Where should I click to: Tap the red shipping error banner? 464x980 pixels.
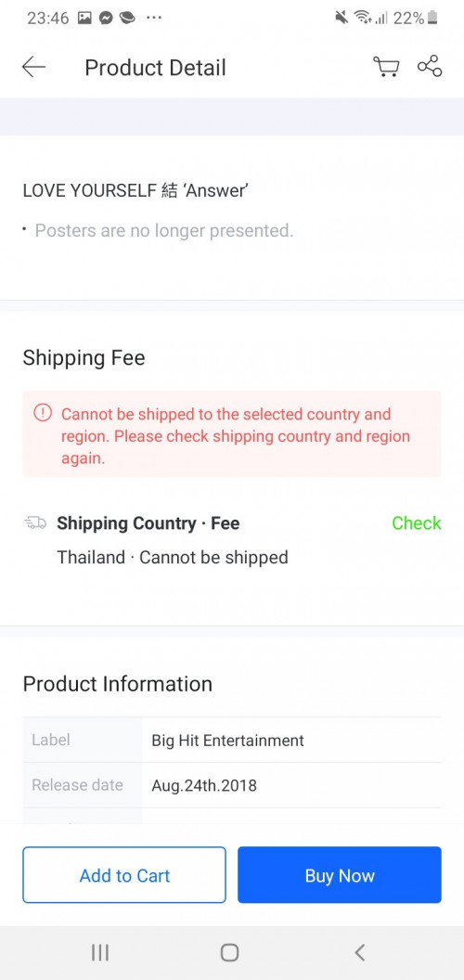[232, 435]
